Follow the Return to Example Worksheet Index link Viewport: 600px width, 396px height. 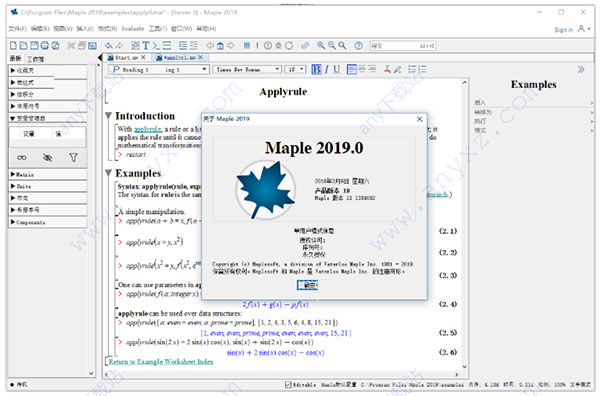(x=161, y=362)
